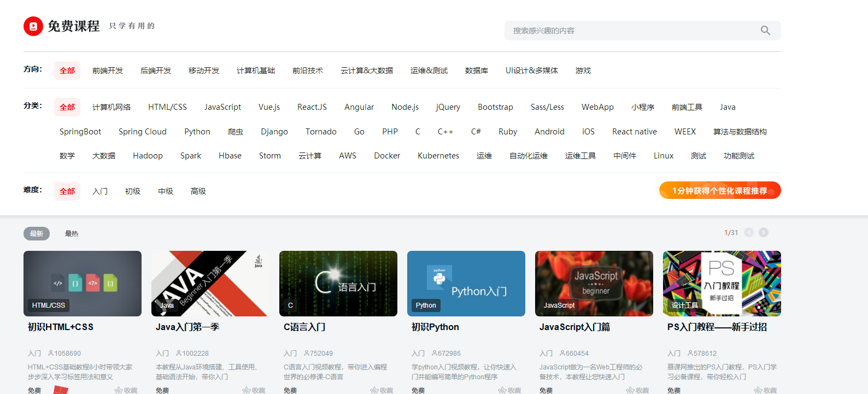Select 全部 in the 难度 filter
Viewport: 868px width, 394px height.
tap(67, 191)
